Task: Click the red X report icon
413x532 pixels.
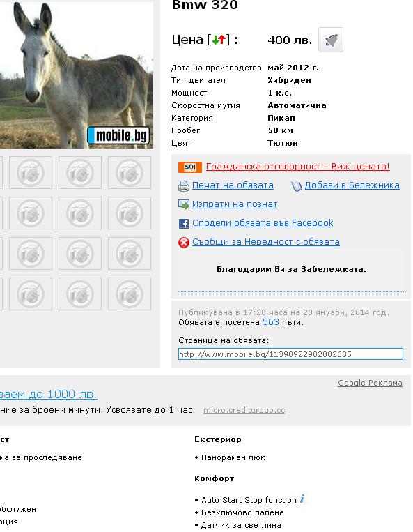Action: 184,242
